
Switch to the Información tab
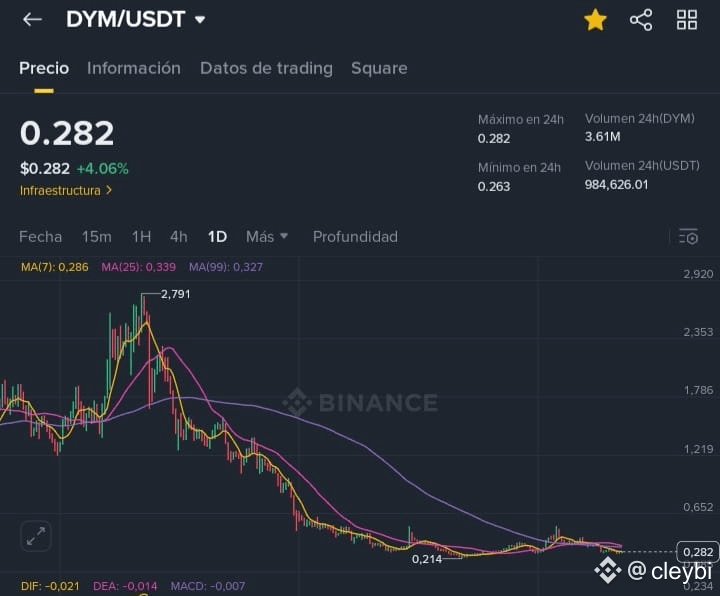(134, 68)
